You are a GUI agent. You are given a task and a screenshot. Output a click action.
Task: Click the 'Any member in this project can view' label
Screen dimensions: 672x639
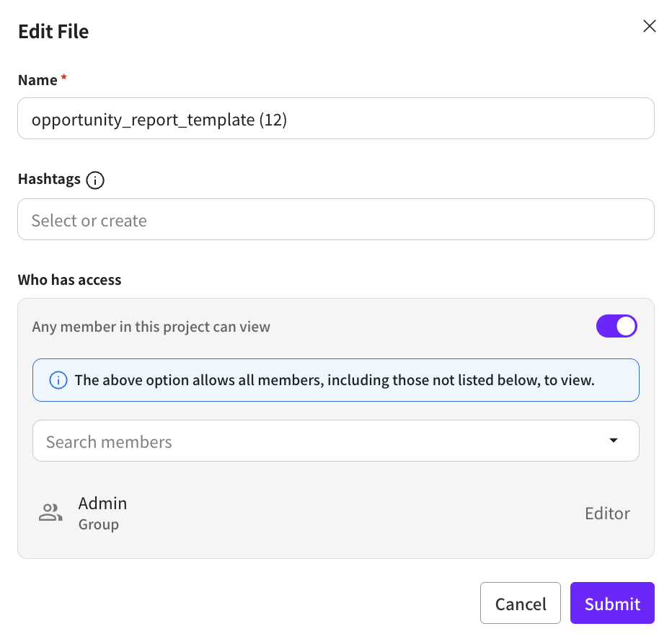click(151, 327)
